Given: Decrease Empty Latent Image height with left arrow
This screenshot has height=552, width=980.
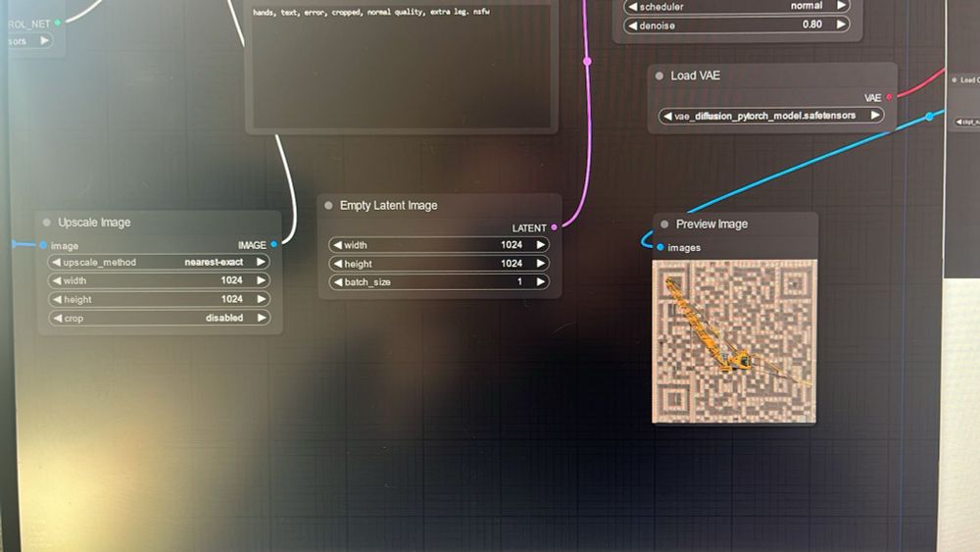Looking at the screenshot, I should click(338, 264).
